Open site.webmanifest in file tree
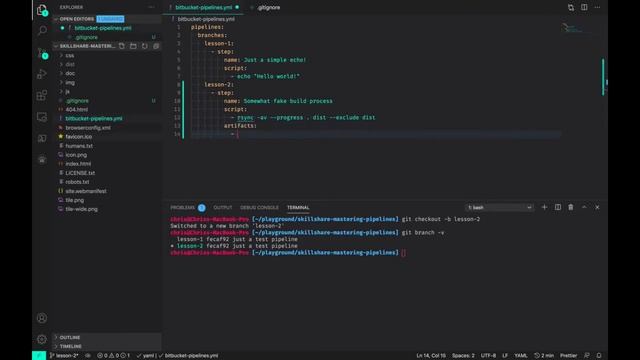 point(86,191)
